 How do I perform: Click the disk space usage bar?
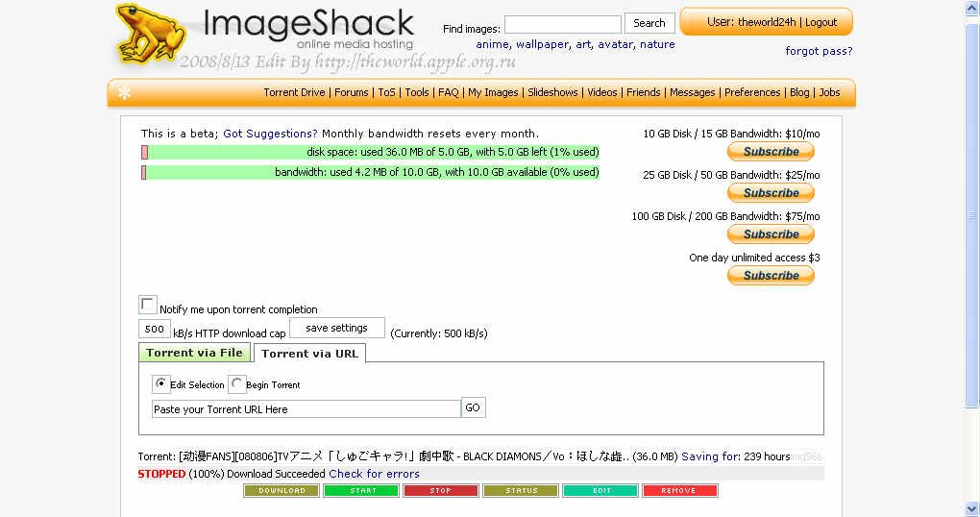[370, 152]
